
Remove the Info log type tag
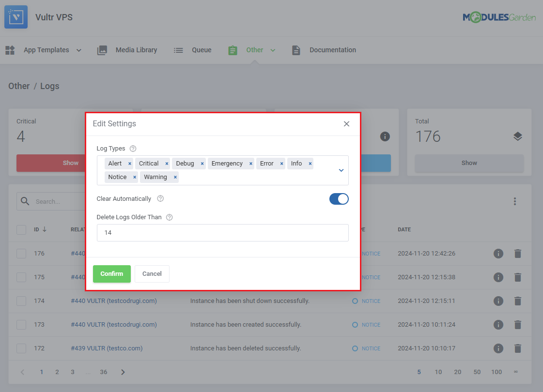(x=310, y=164)
